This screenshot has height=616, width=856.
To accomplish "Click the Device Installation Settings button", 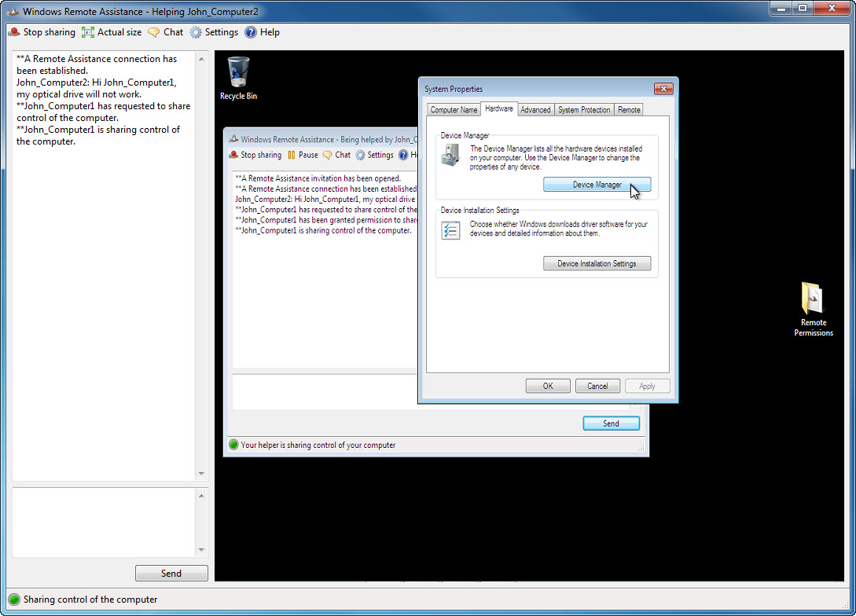I will pos(597,263).
